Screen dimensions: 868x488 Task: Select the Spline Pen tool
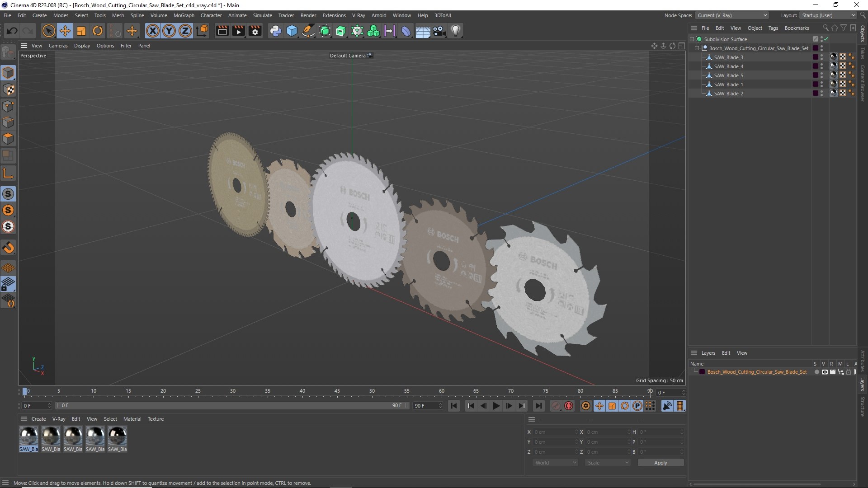click(x=308, y=31)
